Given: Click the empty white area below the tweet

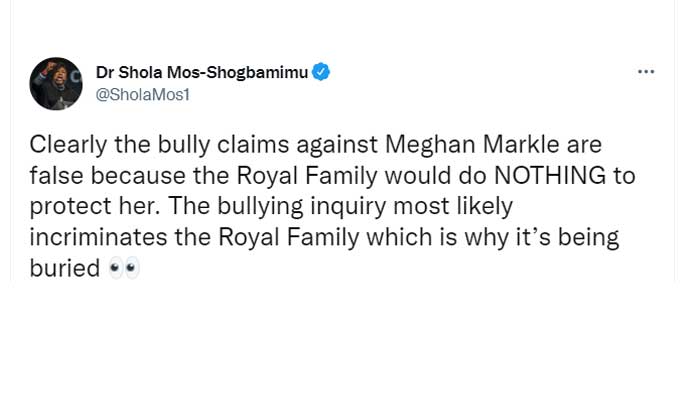Looking at the screenshot, I should coord(350,340).
